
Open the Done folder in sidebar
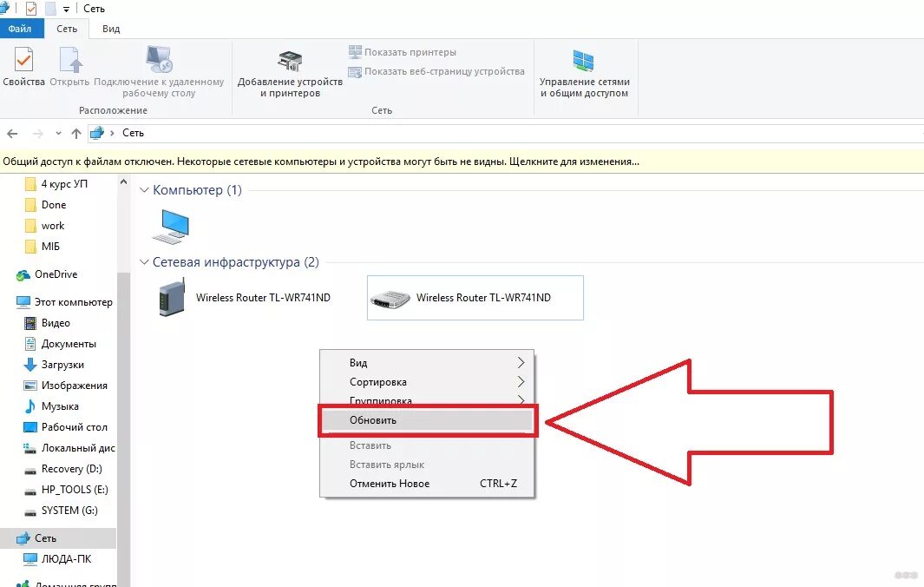[x=47, y=205]
